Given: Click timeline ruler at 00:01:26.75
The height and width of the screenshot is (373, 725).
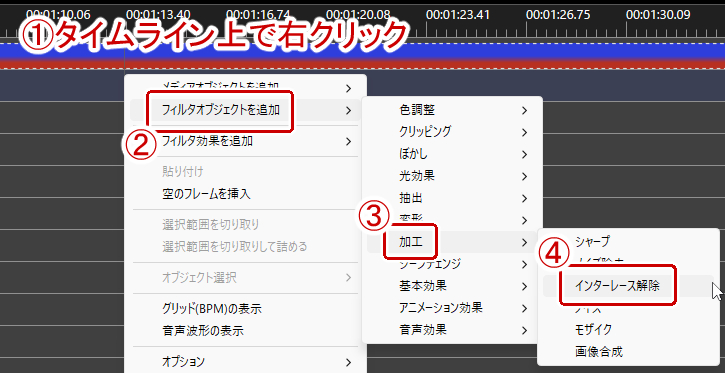Looking at the screenshot, I should tap(558, 14).
